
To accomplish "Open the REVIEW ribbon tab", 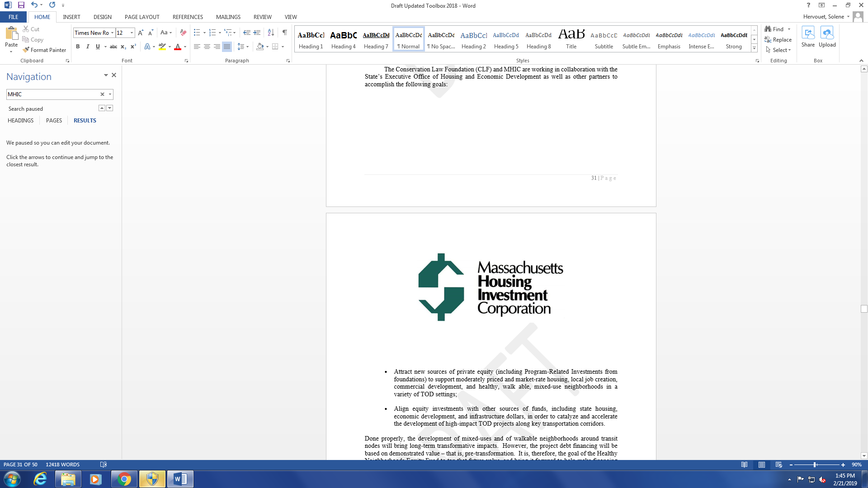I will (x=262, y=17).
